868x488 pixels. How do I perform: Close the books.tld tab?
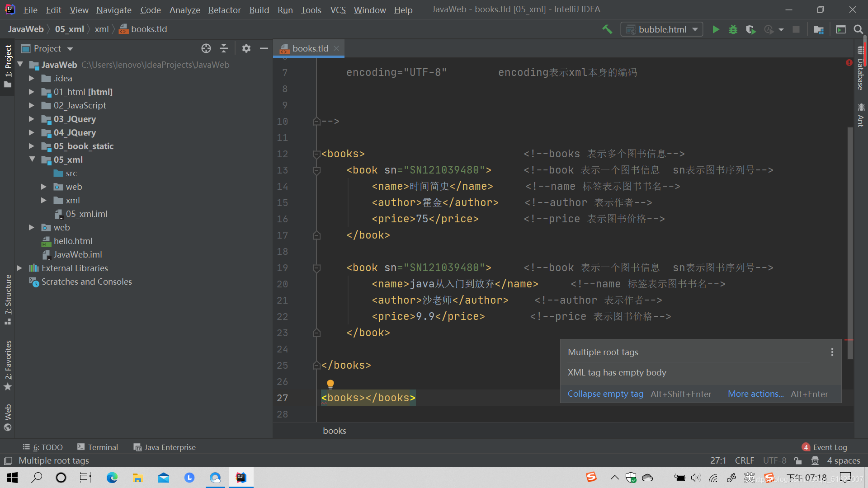pos(336,48)
